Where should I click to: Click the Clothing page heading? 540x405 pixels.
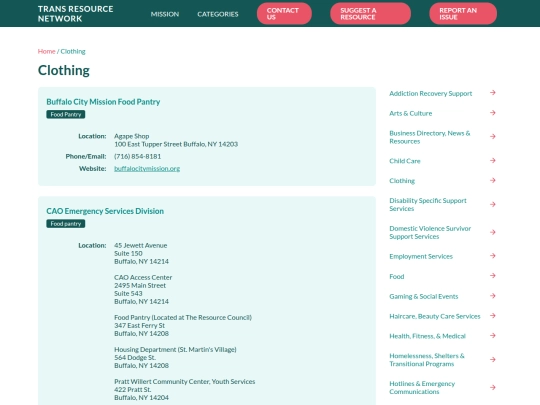tap(64, 70)
